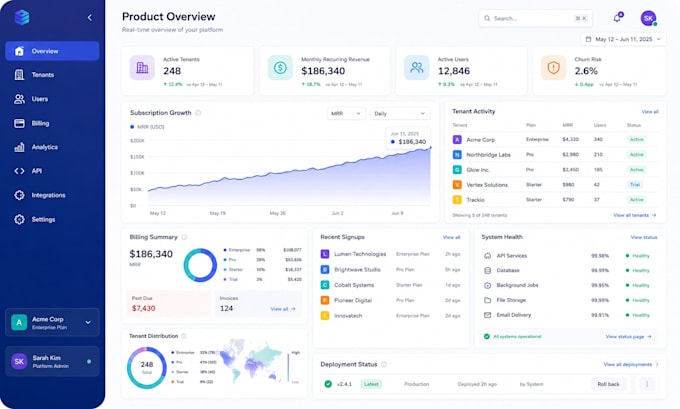The image size is (680, 409).
Task: Click the Cobalt Systems C icon
Action: click(x=325, y=285)
